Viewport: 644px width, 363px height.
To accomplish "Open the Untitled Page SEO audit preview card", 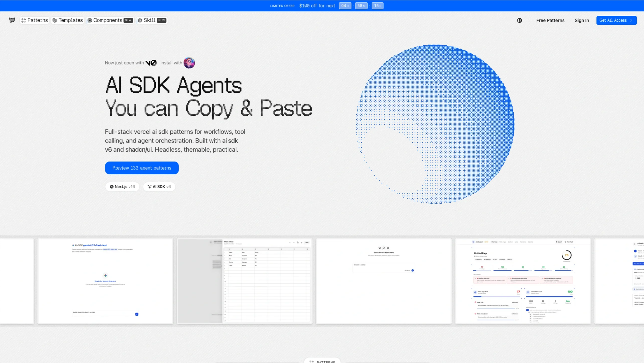I will (x=523, y=281).
